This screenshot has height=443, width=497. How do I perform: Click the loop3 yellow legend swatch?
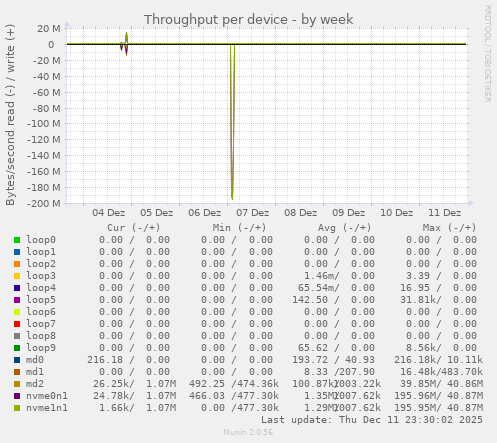pos(17,276)
